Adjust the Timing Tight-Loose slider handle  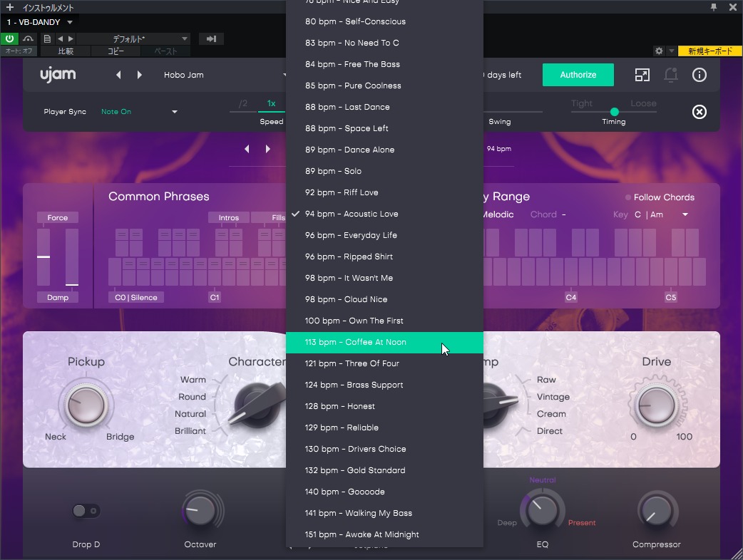pyautogui.click(x=615, y=112)
